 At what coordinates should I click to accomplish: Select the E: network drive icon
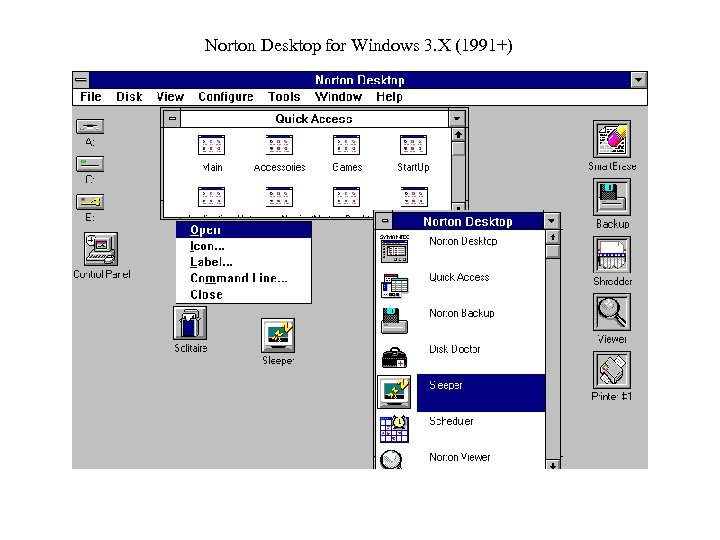click(x=90, y=202)
